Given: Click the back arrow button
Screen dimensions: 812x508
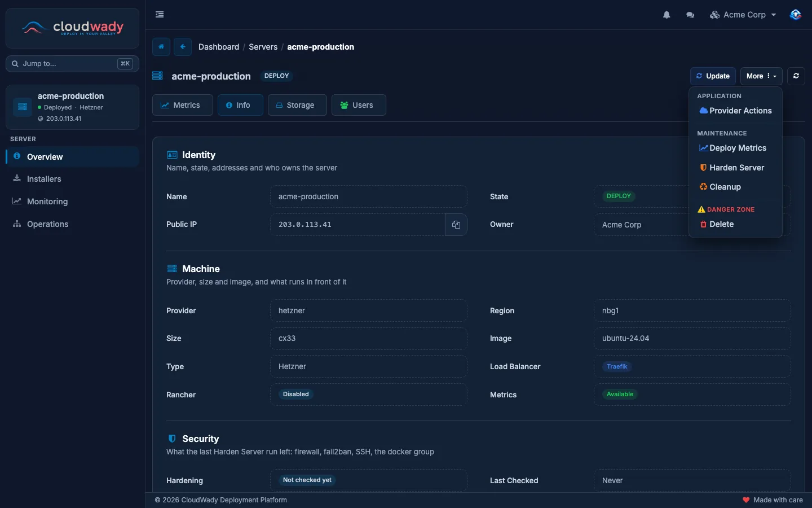Looking at the screenshot, I should [x=183, y=47].
